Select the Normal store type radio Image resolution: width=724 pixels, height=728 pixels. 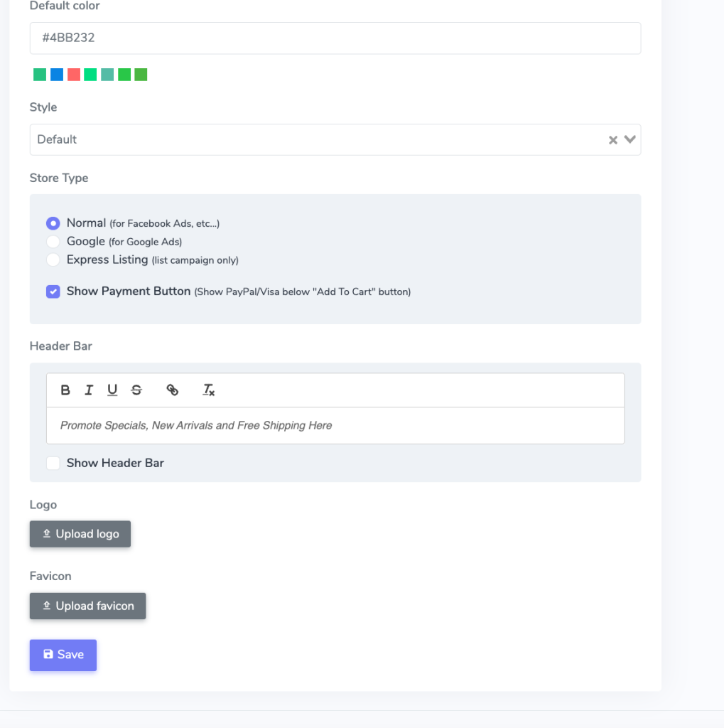[53, 223]
